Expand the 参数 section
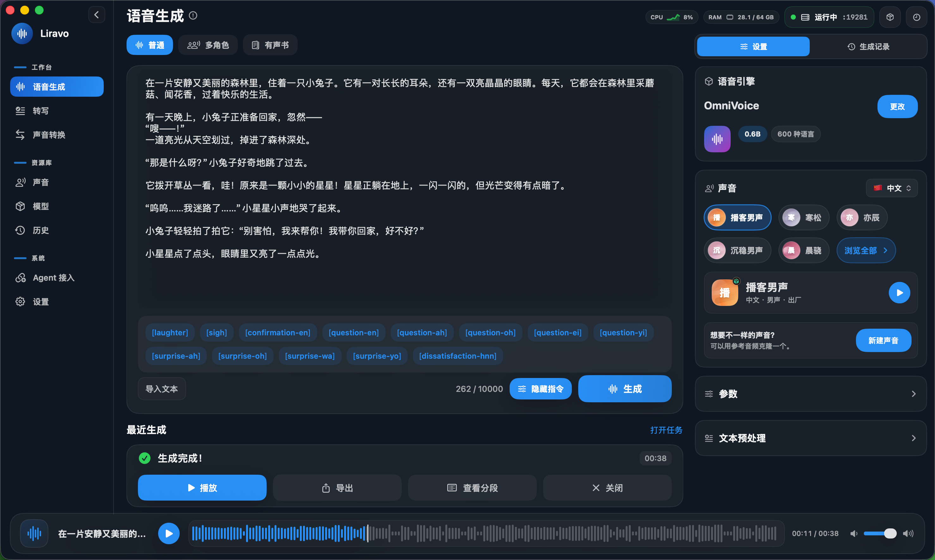The height and width of the screenshot is (560, 935). [x=810, y=393]
